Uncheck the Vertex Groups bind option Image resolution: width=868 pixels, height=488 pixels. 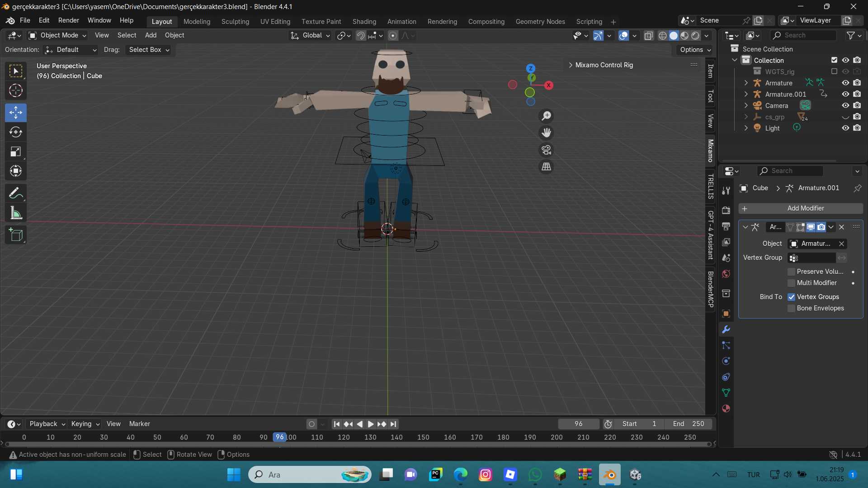tap(791, 297)
